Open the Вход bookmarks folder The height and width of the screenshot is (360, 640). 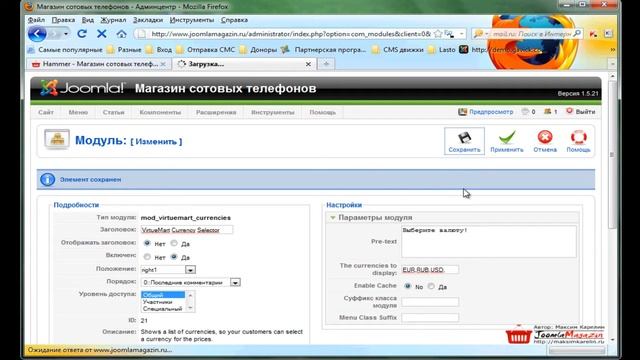[159, 49]
